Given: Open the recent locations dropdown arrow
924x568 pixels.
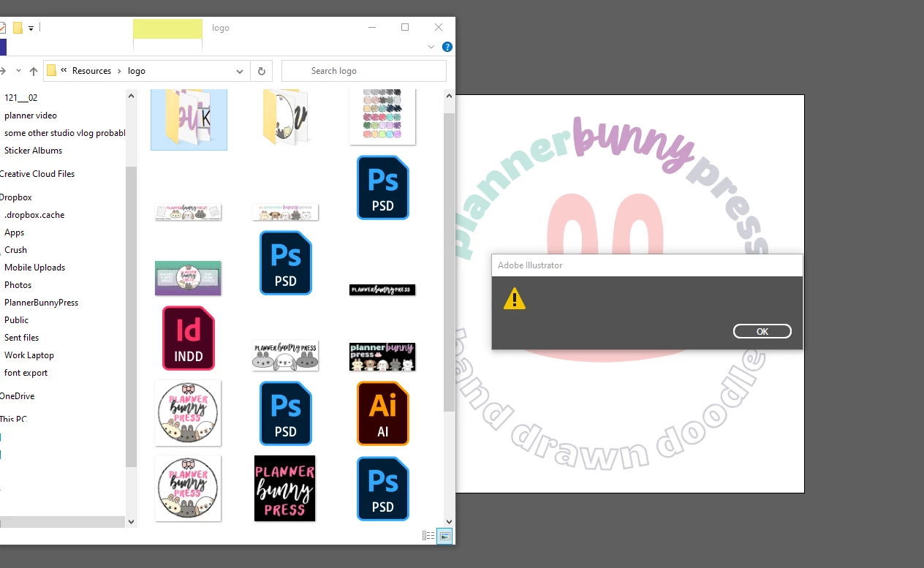Looking at the screenshot, I should (x=18, y=71).
